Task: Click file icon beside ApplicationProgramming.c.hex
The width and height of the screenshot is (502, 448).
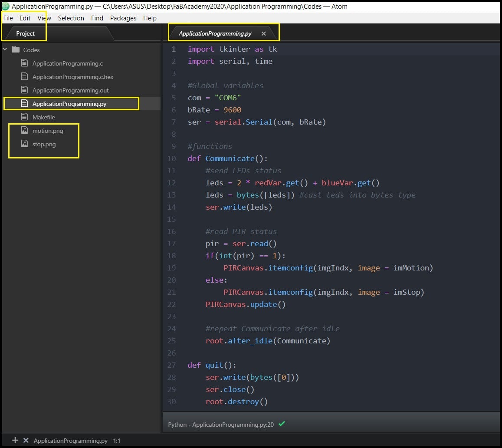Action: pos(24,76)
